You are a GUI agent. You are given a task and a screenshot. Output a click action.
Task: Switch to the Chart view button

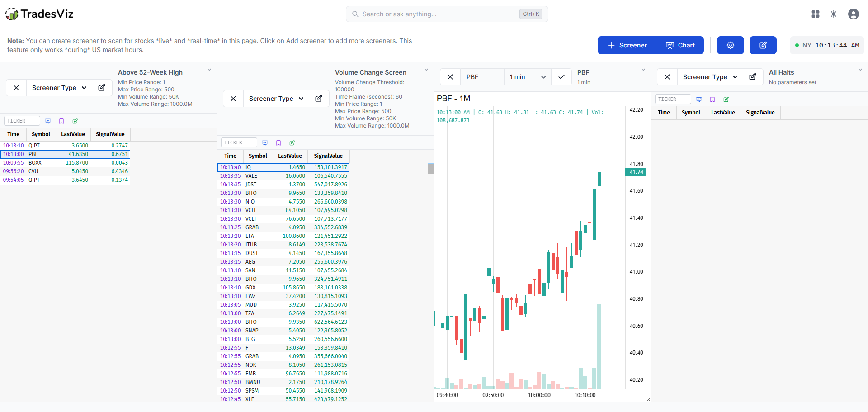coord(680,45)
